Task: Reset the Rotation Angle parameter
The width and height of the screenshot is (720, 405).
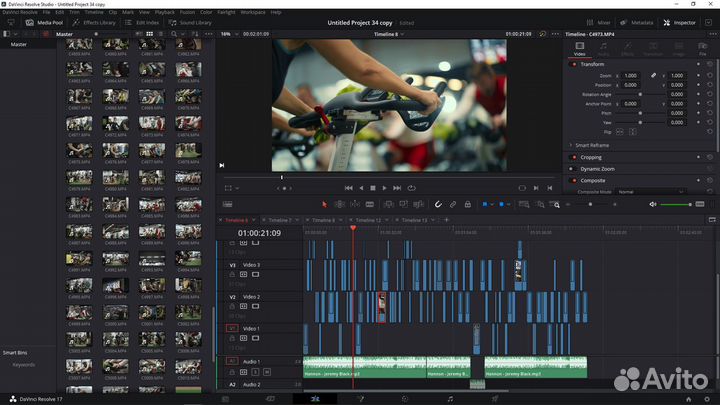Action: (709, 94)
